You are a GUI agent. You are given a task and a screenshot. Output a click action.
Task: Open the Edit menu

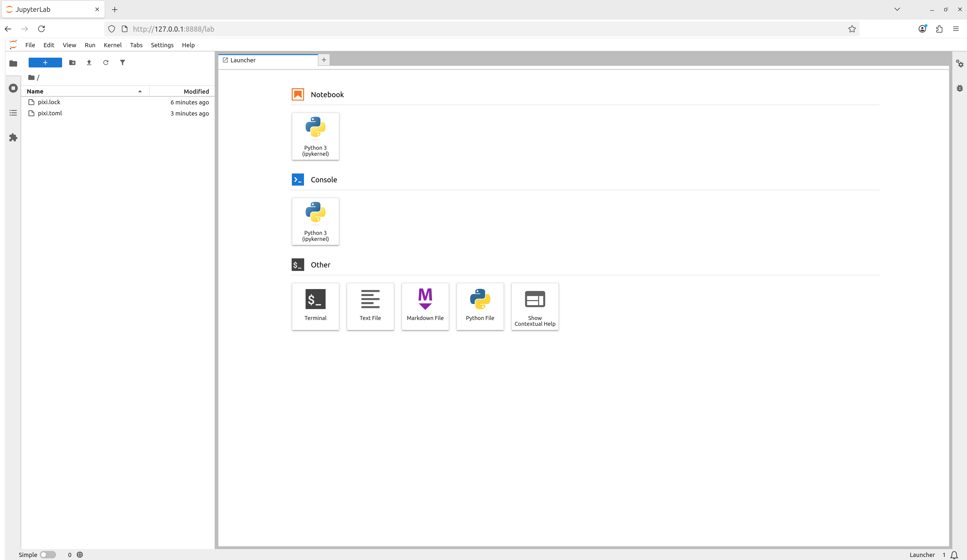click(49, 45)
